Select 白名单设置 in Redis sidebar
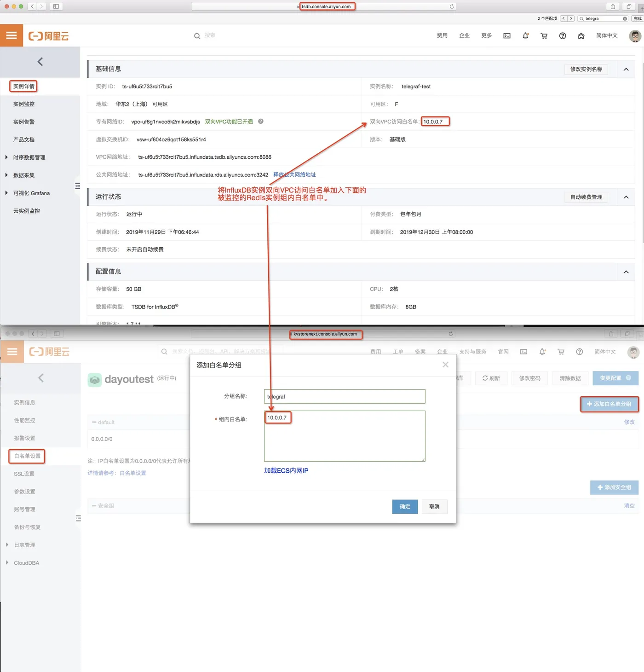The image size is (644, 672). 27,456
